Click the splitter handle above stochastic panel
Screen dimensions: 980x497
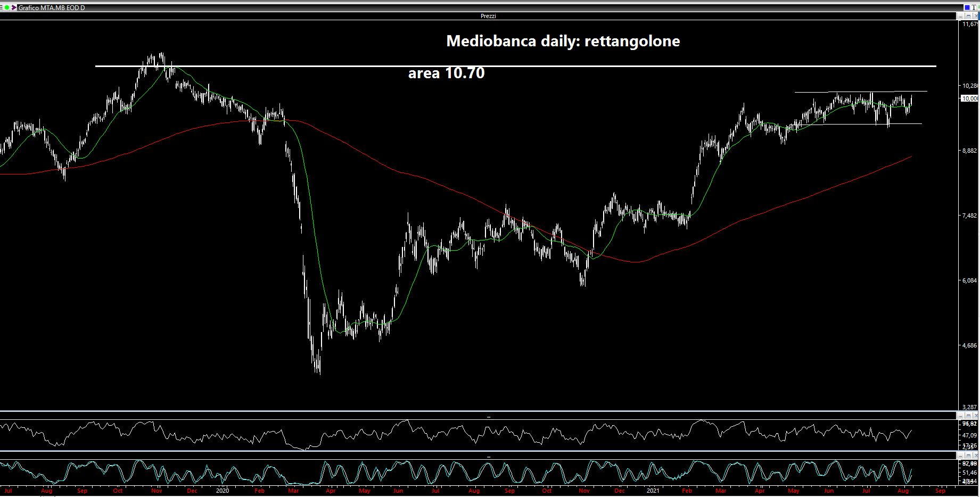[x=488, y=457]
